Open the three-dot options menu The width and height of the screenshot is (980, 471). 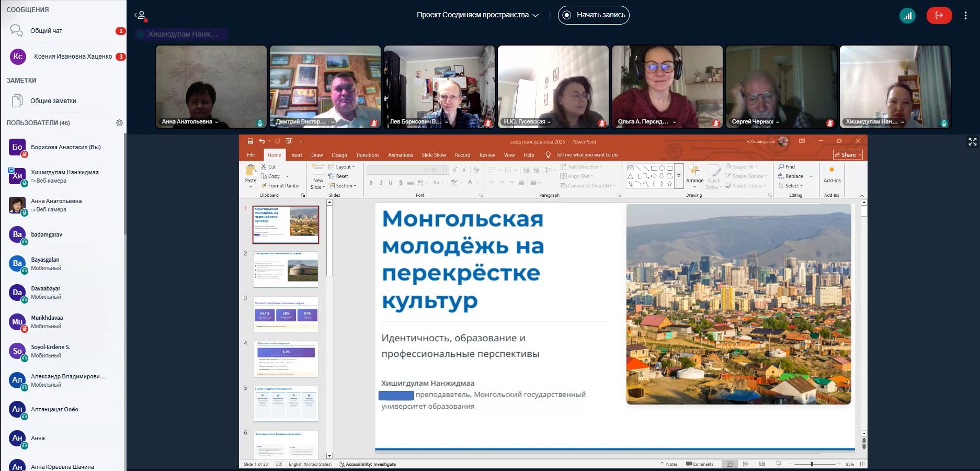click(x=965, y=15)
